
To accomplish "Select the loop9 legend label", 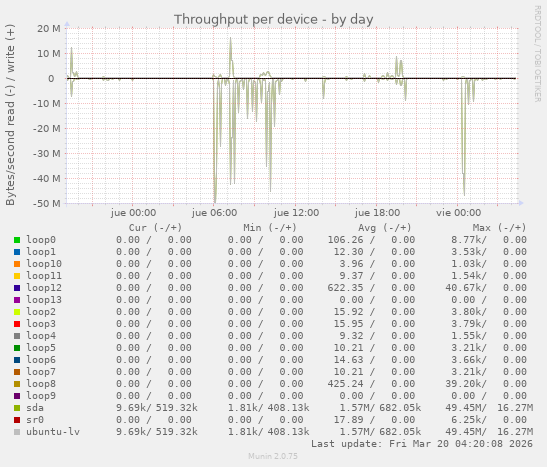I will point(41,396).
